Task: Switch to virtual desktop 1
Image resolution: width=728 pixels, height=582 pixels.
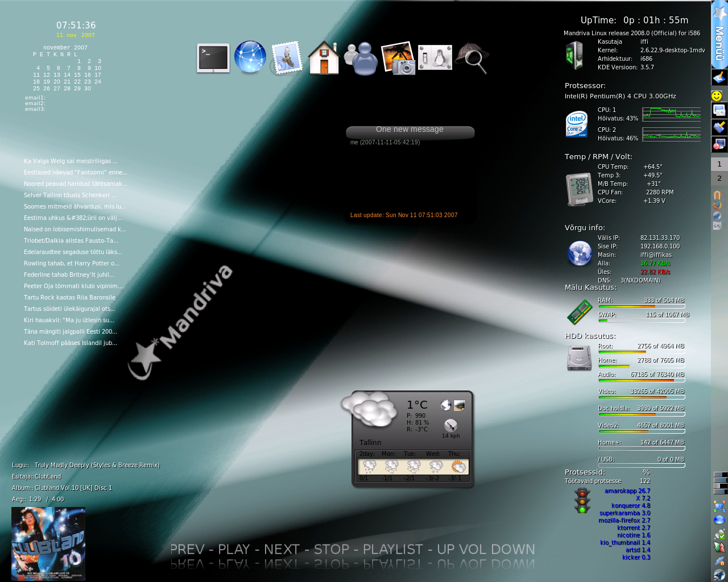Action: [x=719, y=164]
